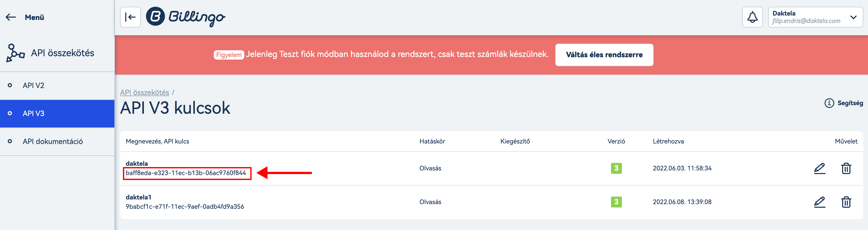Follow the API összekötés breadcrumb link
The image size is (868, 230).
coord(145,92)
